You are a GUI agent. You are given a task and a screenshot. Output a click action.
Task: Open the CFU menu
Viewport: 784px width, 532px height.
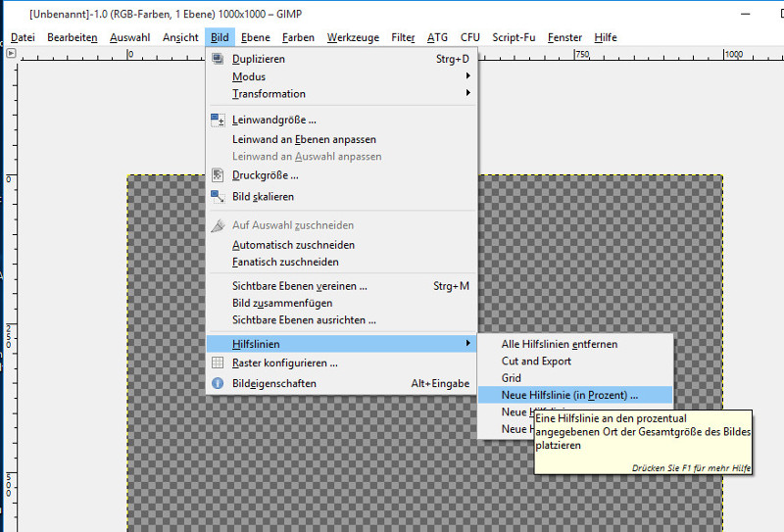tap(470, 37)
